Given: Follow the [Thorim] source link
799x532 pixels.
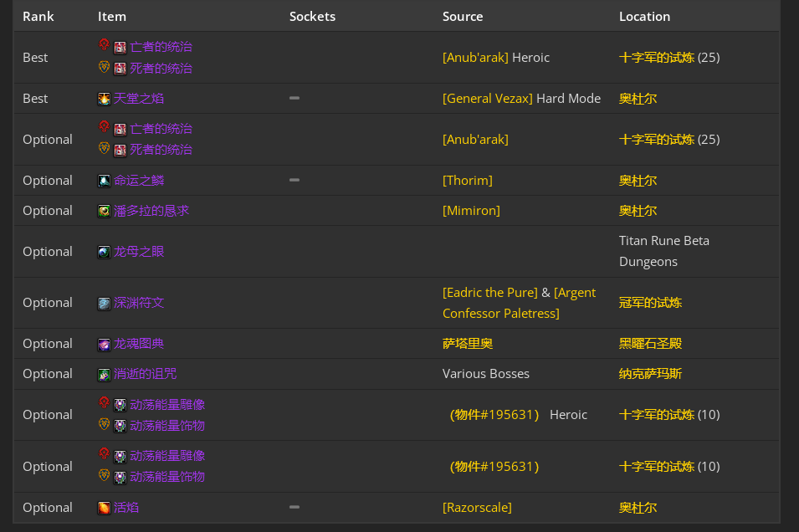Looking at the screenshot, I should point(468,181).
